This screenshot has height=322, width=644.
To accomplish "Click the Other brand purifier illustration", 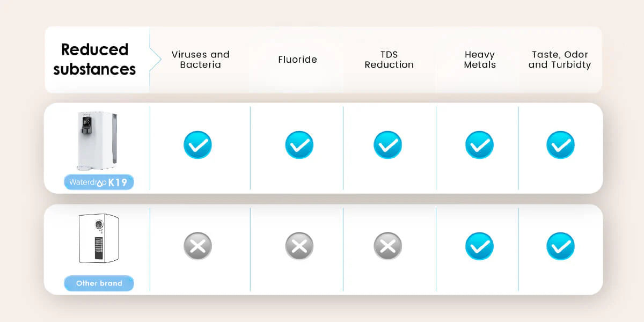I will [x=98, y=239].
